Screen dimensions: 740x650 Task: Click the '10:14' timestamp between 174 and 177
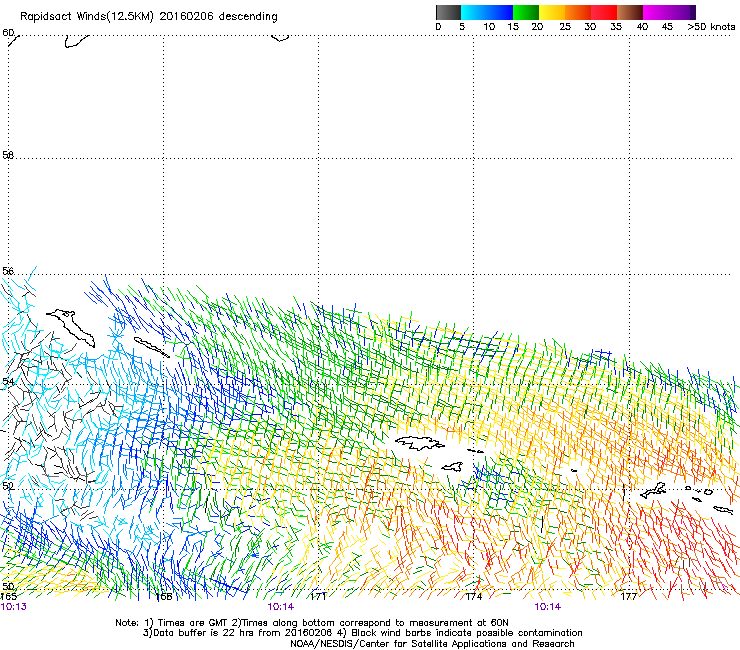[x=547, y=607]
